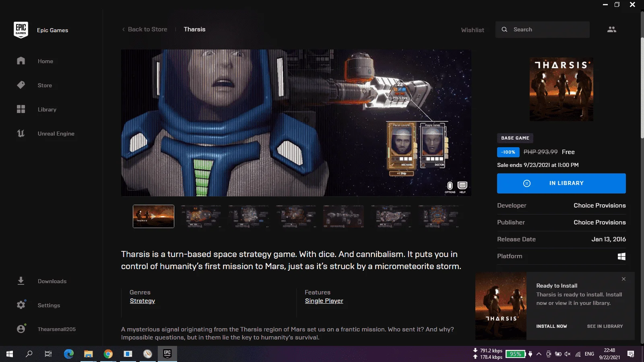The width and height of the screenshot is (644, 362).
Task: Click the In Library button
Action: (x=561, y=183)
